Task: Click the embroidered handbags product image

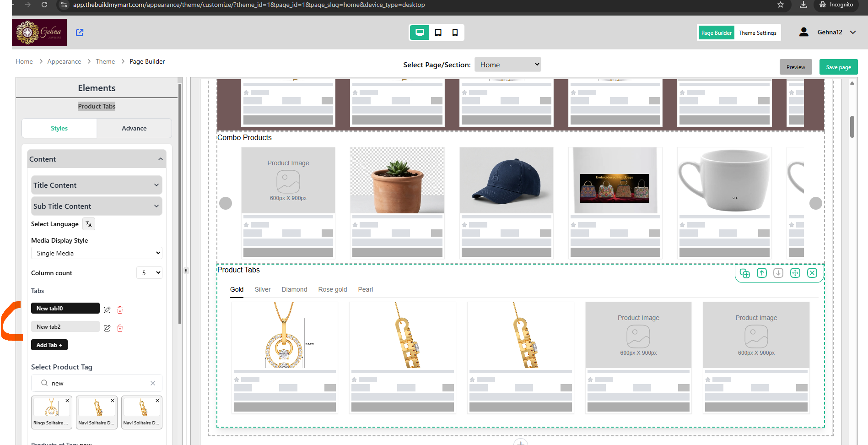Action: (615, 180)
